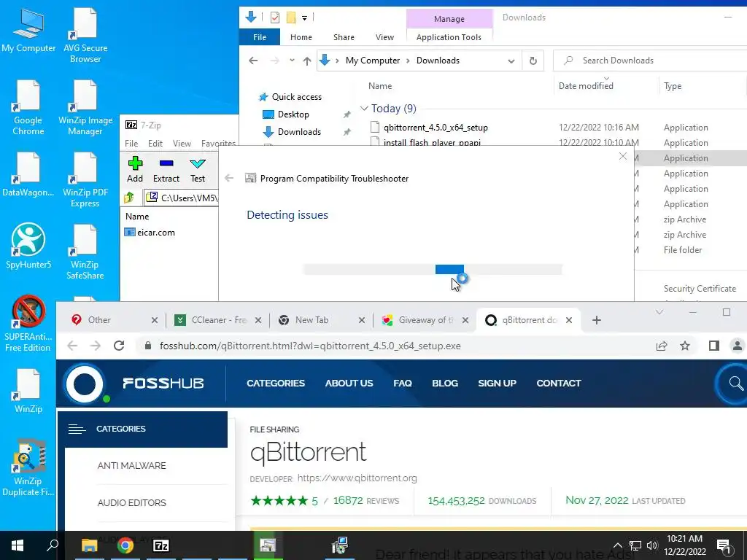
Task: Select AUDIO EDITORS category in sidebar
Action: (x=132, y=503)
